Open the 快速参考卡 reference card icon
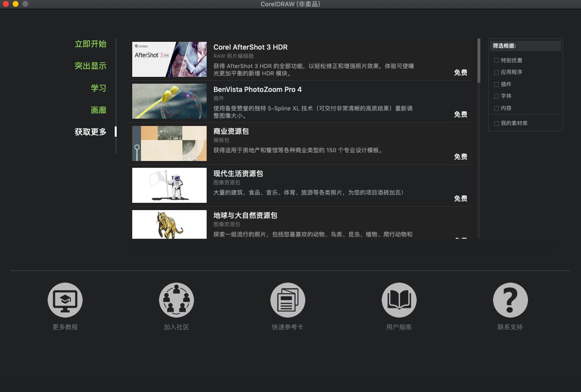 coord(287,300)
